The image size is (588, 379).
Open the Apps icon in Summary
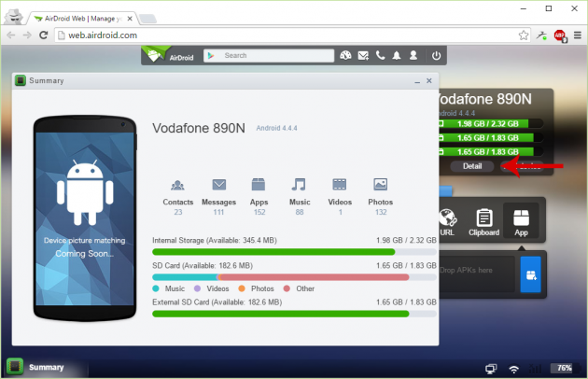click(259, 185)
